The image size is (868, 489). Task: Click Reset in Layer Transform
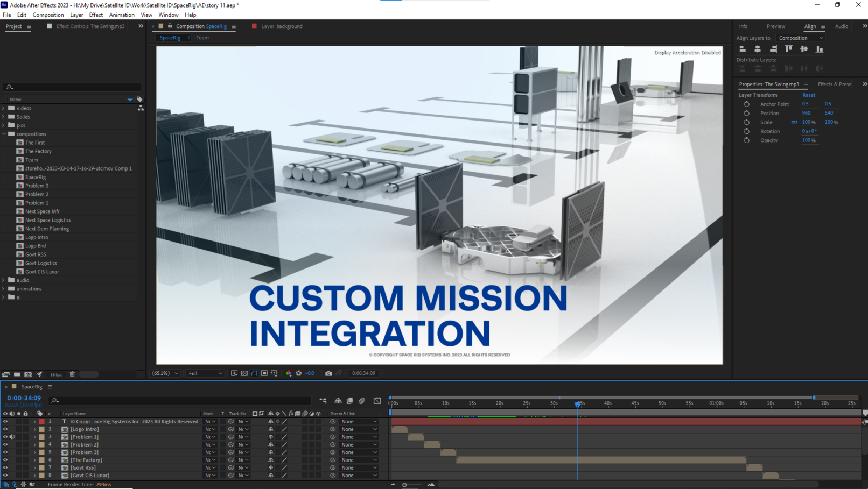808,95
